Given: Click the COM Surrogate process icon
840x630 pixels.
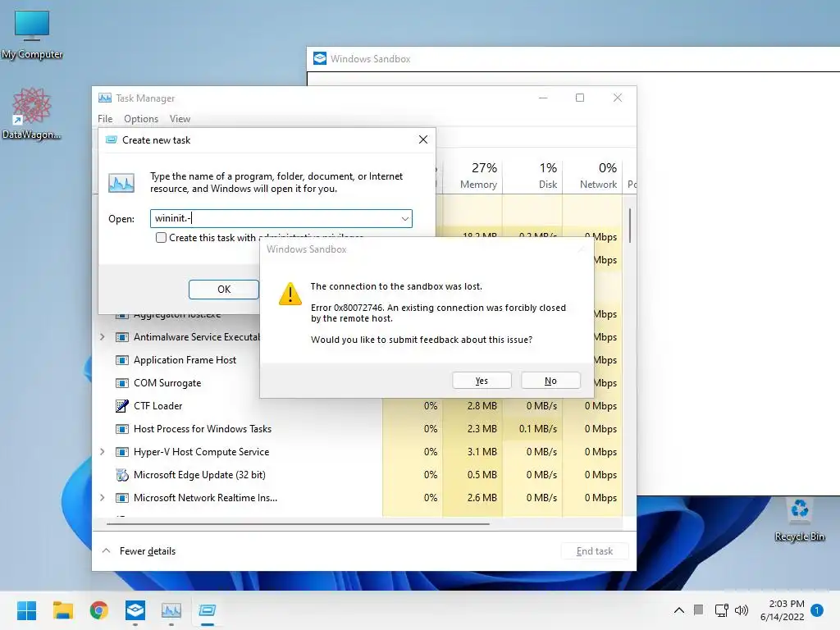Looking at the screenshot, I should 122,383.
